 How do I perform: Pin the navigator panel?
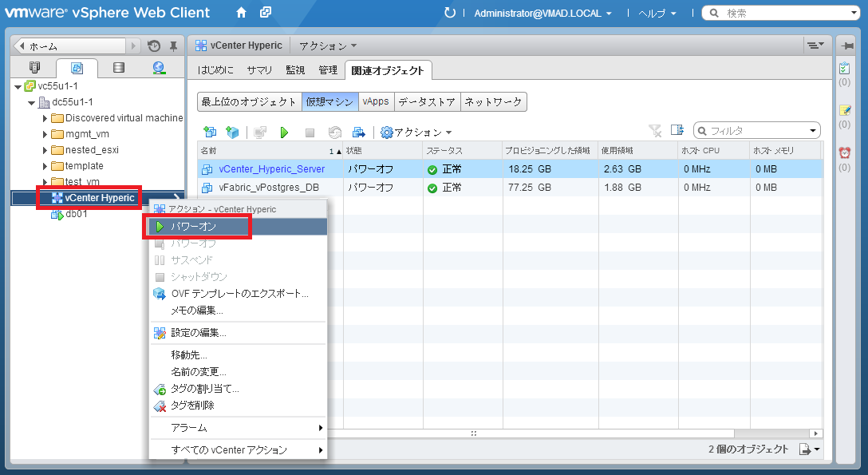coord(173,46)
